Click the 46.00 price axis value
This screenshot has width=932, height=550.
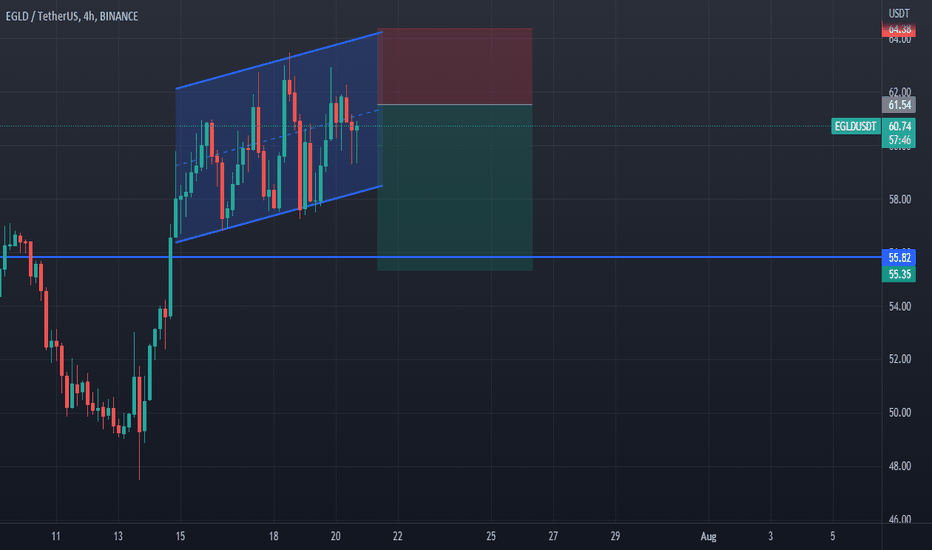click(899, 519)
